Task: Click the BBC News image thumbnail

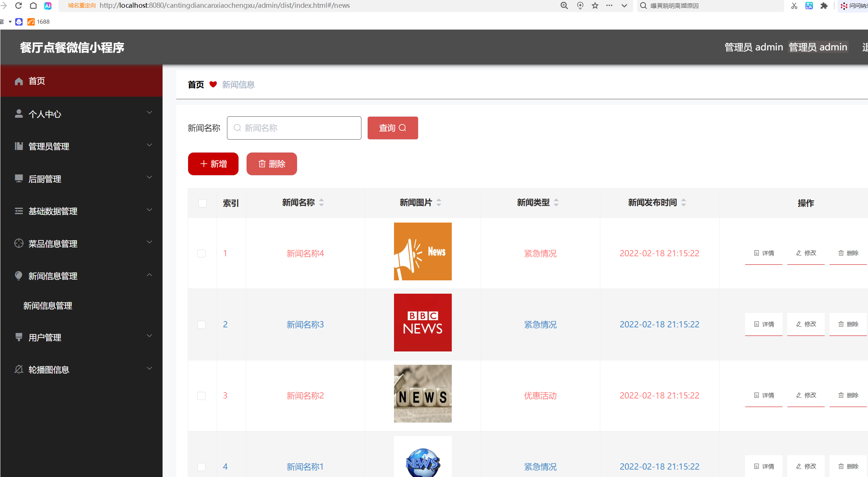Action: 423,322
